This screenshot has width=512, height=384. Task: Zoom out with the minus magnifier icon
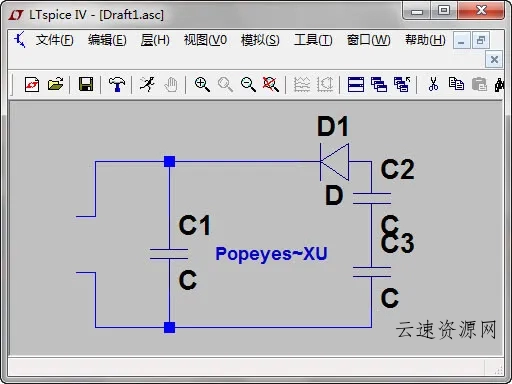(248, 84)
